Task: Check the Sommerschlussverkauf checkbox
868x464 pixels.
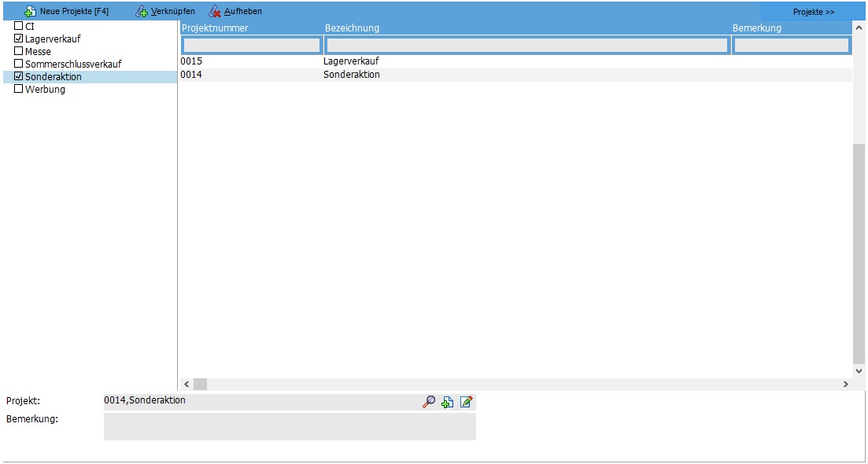Action: pos(18,64)
